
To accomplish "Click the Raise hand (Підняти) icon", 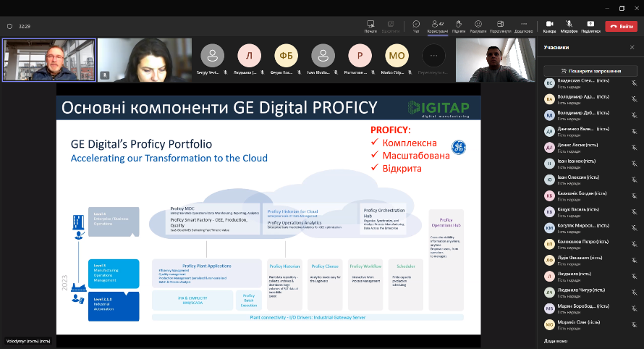I will 459,26.
